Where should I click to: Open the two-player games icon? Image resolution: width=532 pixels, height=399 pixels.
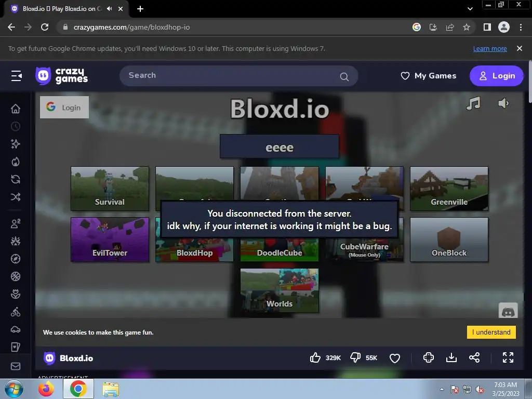16,223
